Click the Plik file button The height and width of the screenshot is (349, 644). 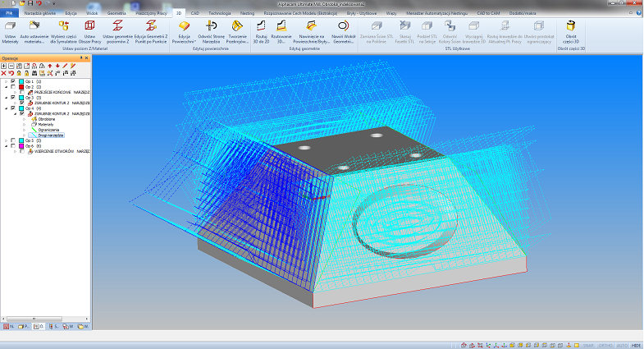point(9,14)
